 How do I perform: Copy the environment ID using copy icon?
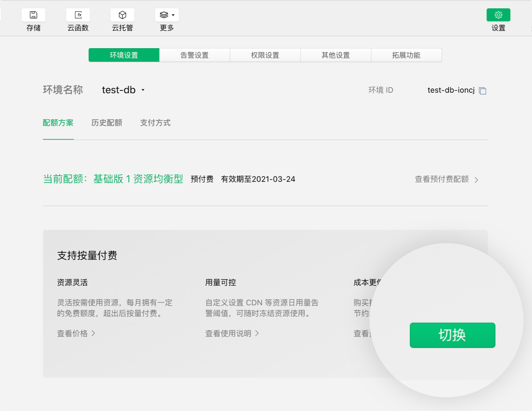482,91
